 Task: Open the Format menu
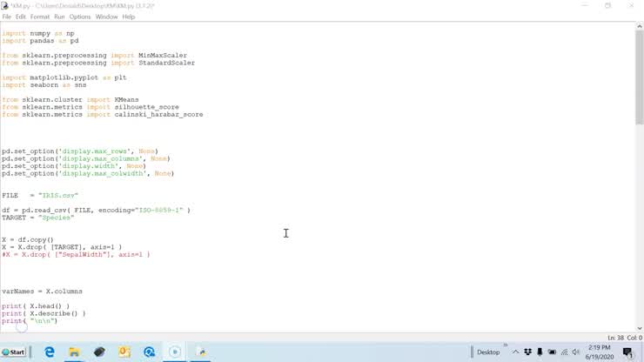coord(40,17)
